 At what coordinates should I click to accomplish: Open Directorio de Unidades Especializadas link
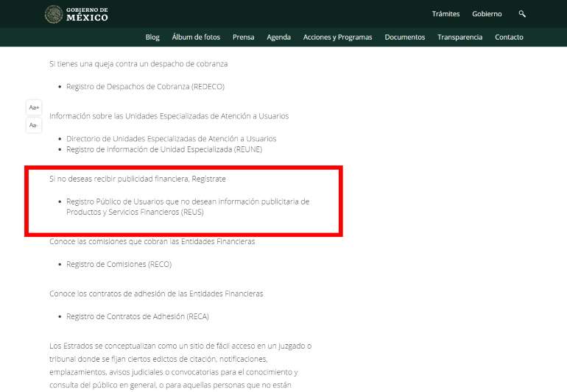(171, 138)
